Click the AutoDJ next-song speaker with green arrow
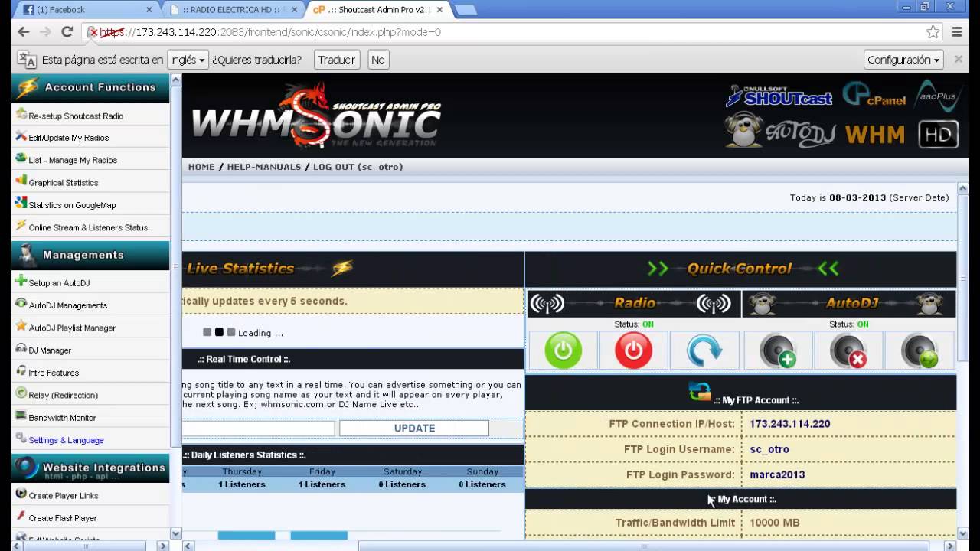 point(919,350)
